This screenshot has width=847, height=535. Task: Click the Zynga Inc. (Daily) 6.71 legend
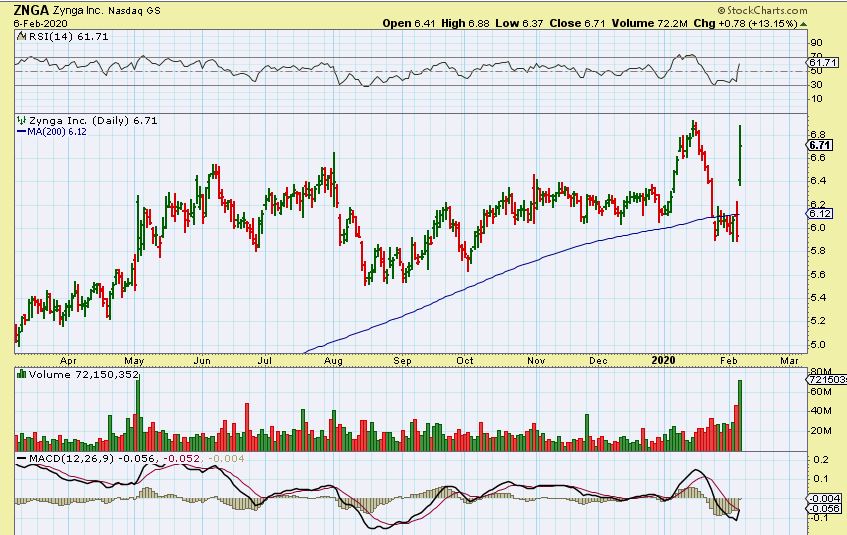click(93, 121)
